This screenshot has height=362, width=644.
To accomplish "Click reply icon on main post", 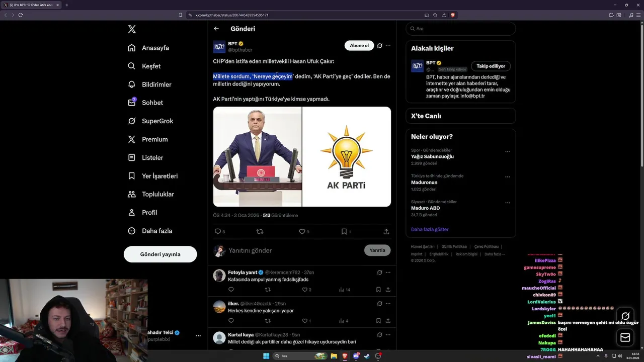I will pos(218,232).
